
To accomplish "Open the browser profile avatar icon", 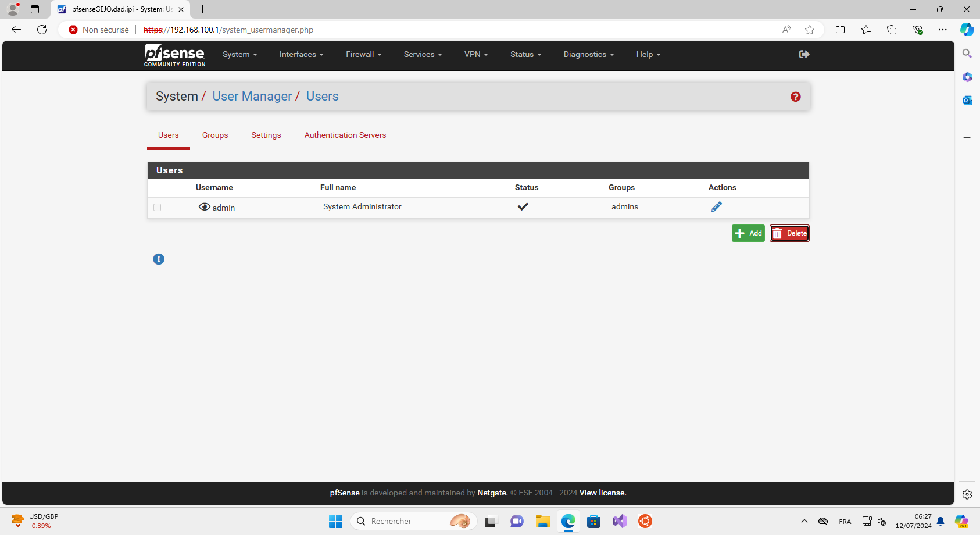I will 13,9.
